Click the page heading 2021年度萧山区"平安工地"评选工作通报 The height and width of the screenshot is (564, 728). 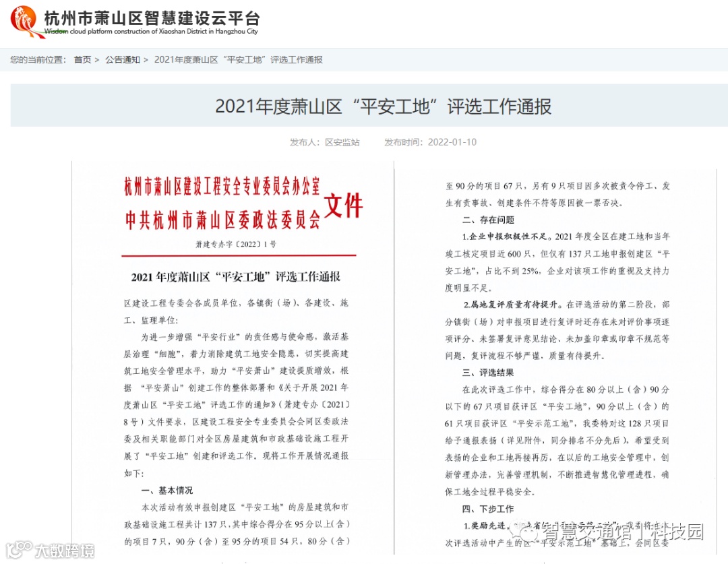click(383, 106)
